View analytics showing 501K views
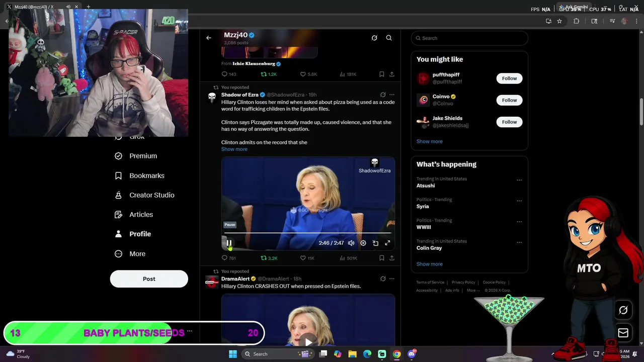The width and height of the screenshot is (644, 362). coord(348,258)
